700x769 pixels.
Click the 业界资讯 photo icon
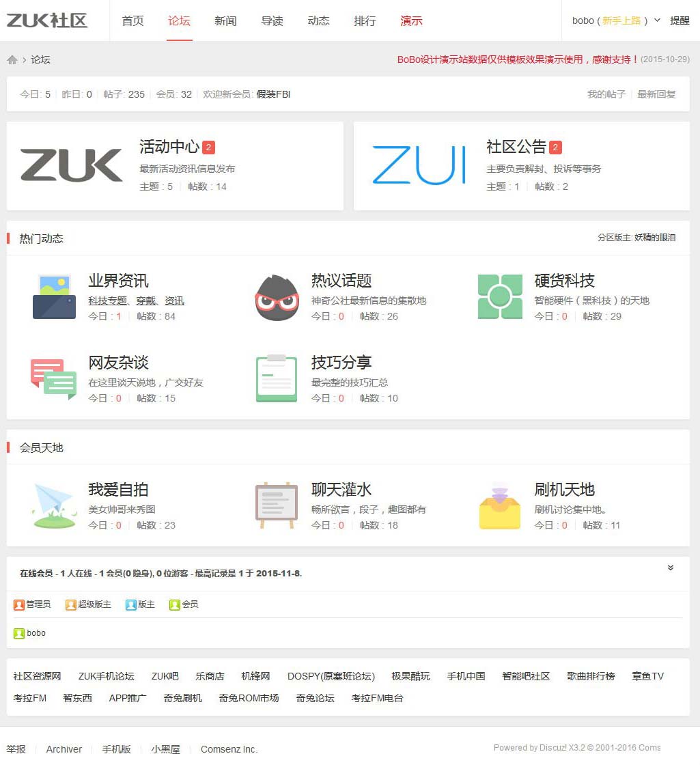54,297
